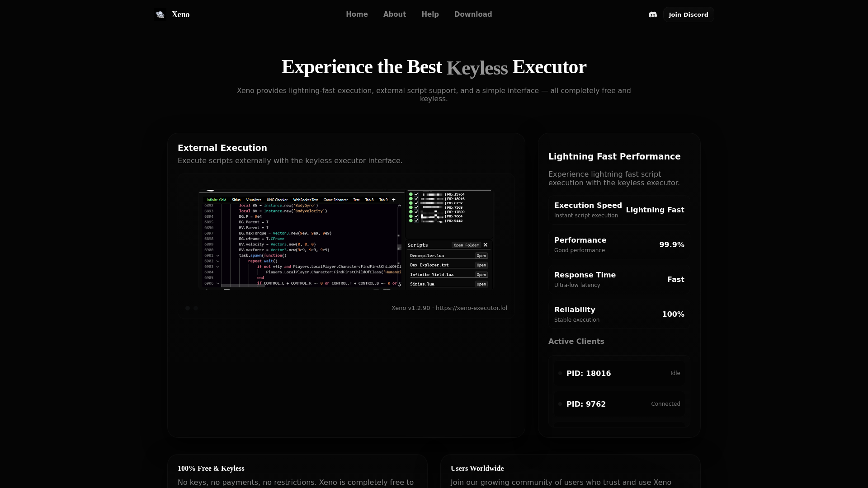Click the 'External Execution' heading

[222, 148]
